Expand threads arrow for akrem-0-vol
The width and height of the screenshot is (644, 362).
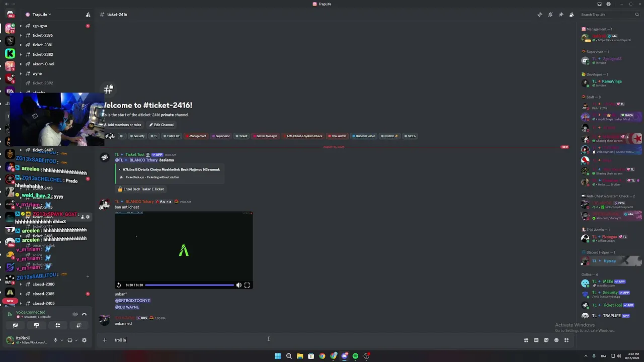(x=21, y=64)
